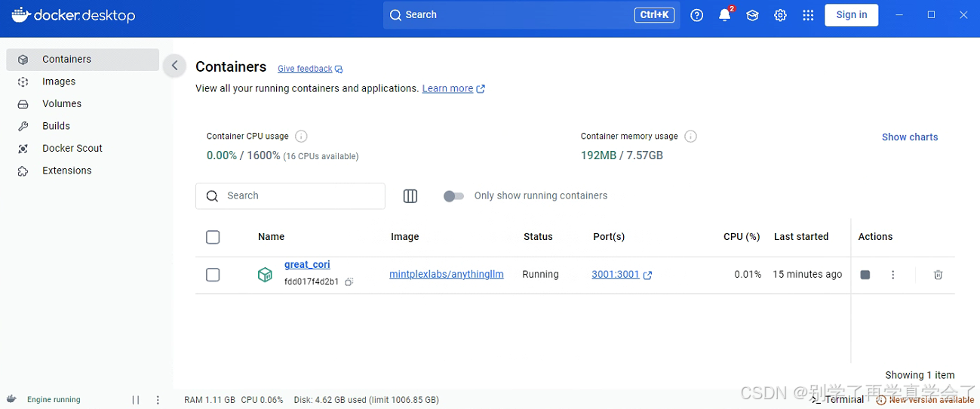The height and width of the screenshot is (409, 980).
Task: Open Settings gear icon
Action: point(780,15)
